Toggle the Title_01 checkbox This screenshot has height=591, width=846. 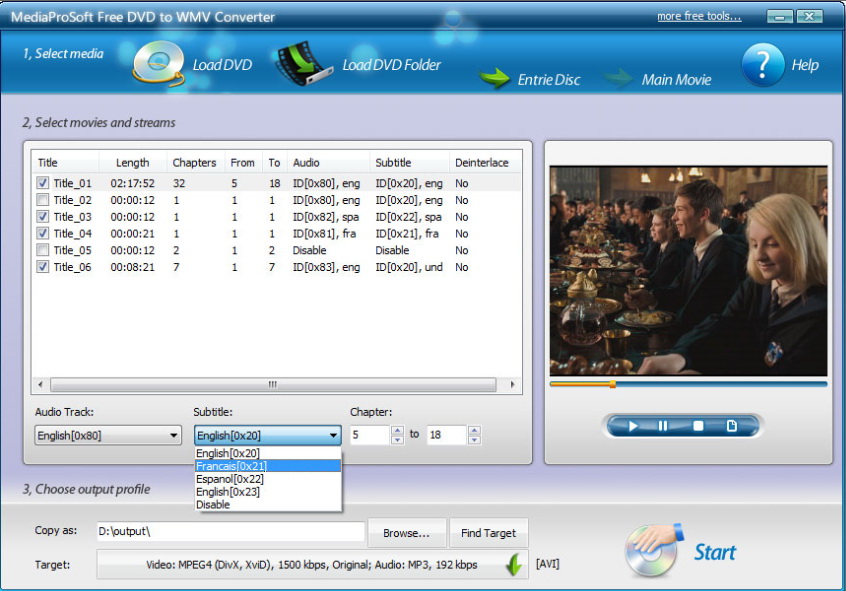[x=43, y=183]
